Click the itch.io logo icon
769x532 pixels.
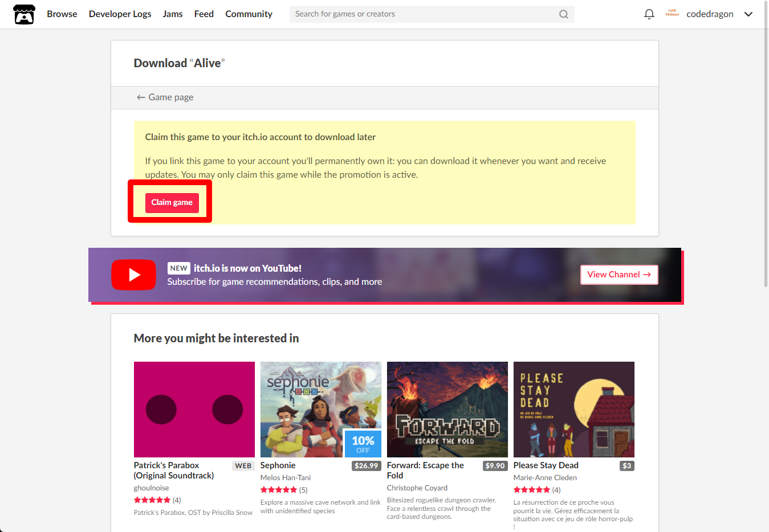pos(24,14)
